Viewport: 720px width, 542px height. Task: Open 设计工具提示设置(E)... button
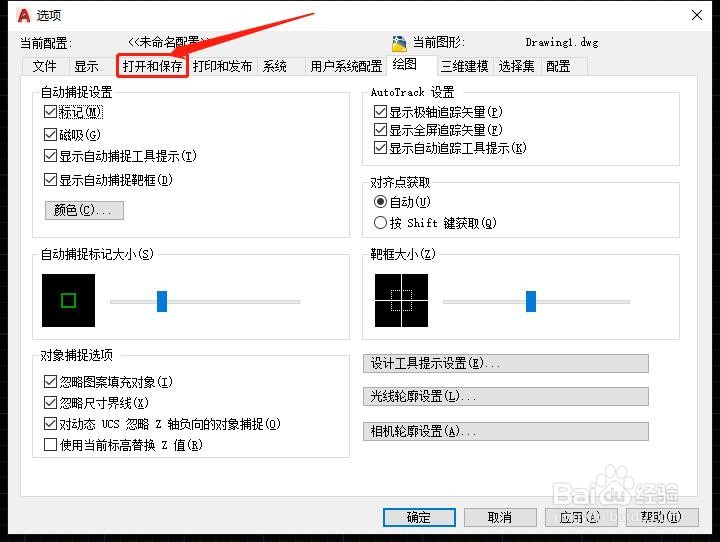tap(506, 363)
